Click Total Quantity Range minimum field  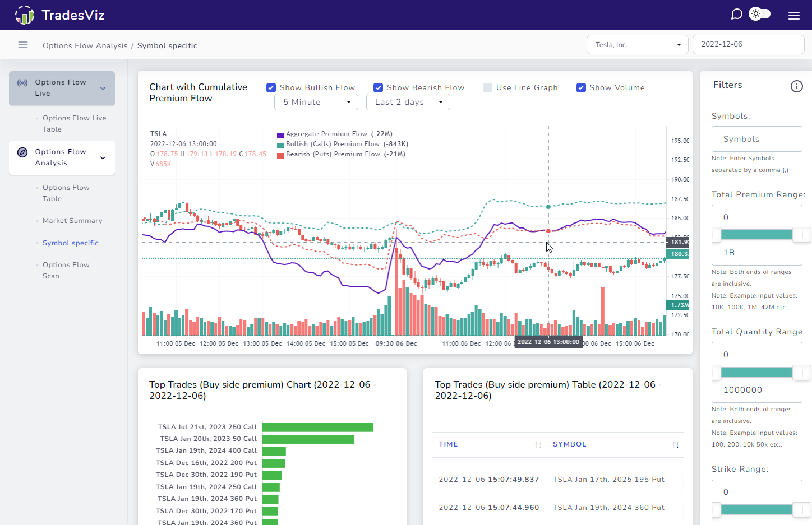[x=757, y=355]
